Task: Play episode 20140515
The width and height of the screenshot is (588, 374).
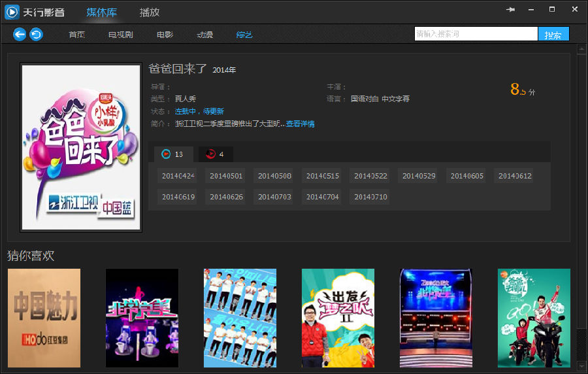Action: [x=323, y=176]
